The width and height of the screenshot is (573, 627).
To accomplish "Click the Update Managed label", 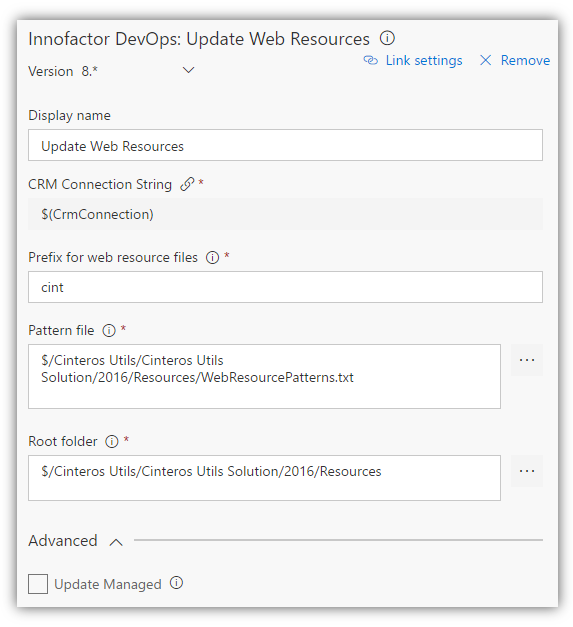I will [x=108, y=585].
